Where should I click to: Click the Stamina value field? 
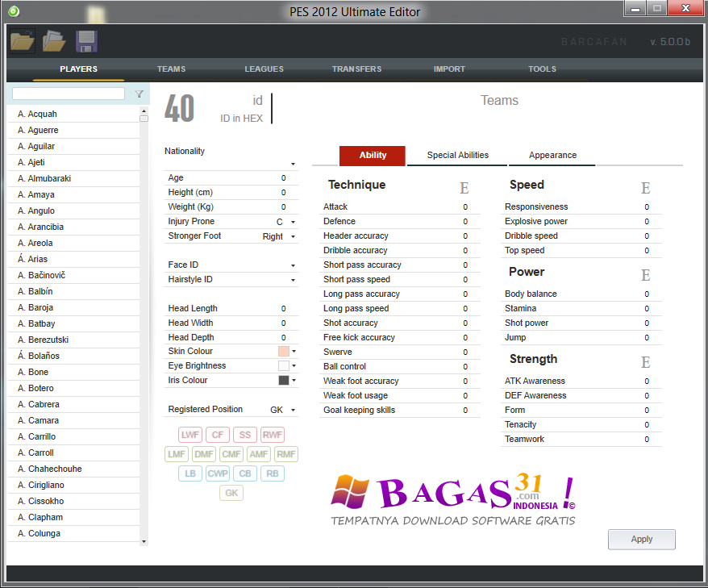(x=647, y=308)
